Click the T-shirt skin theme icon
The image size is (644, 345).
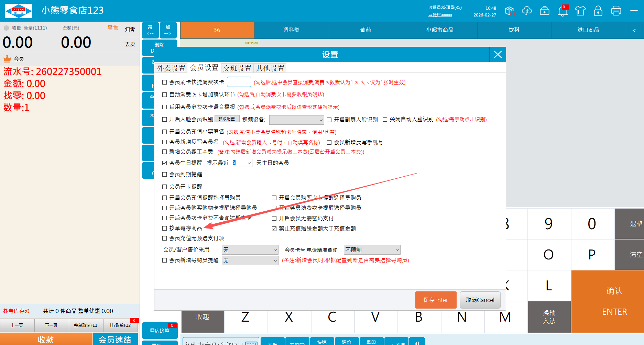(580, 11)
